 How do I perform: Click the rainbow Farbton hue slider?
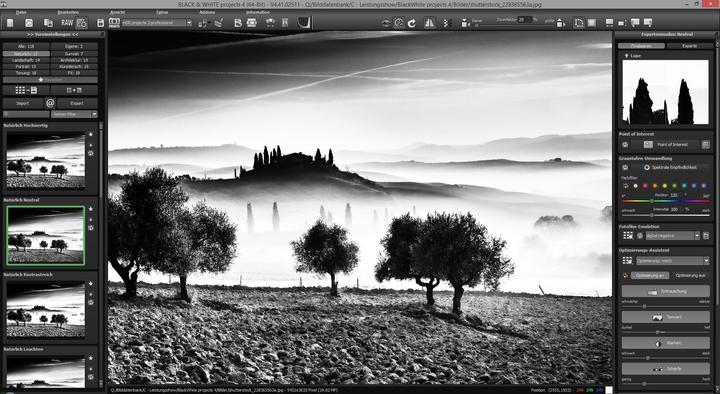click(666, 201)
